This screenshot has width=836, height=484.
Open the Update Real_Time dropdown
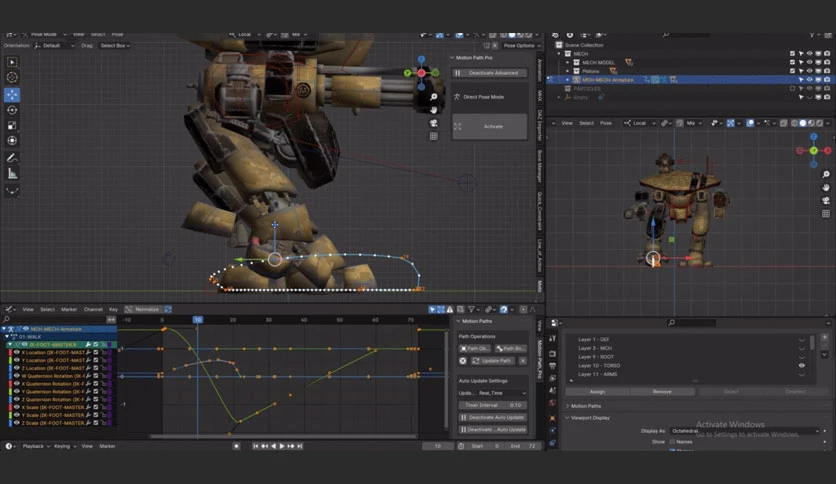[x=501, y=393]
